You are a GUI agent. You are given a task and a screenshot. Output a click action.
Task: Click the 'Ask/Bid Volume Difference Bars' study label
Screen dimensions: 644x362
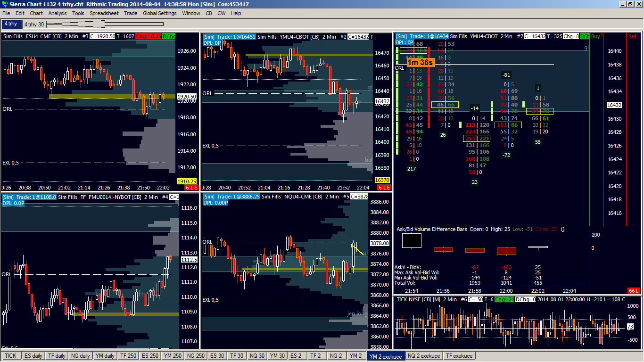[432, 229]
